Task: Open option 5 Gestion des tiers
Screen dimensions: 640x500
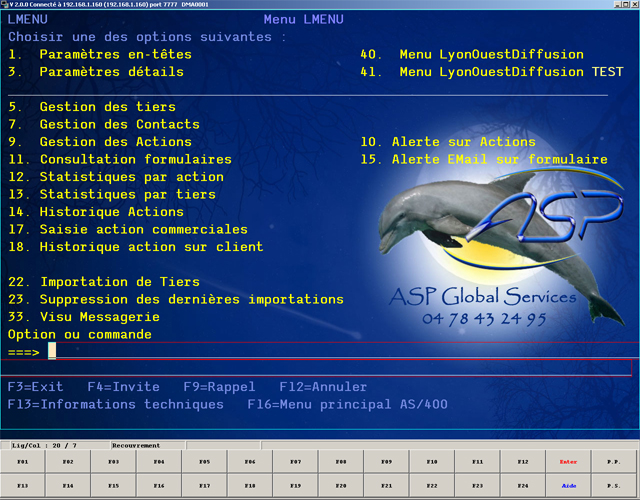Action: click(92, 107)
